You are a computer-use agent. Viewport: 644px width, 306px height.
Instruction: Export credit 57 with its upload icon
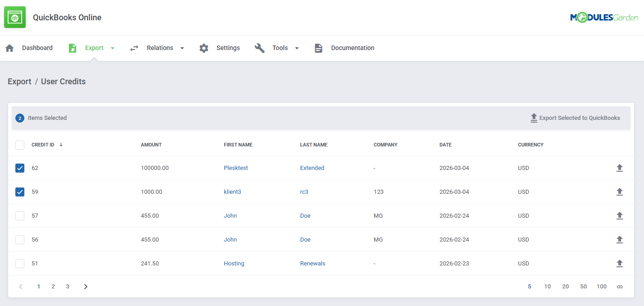[620, 216]
